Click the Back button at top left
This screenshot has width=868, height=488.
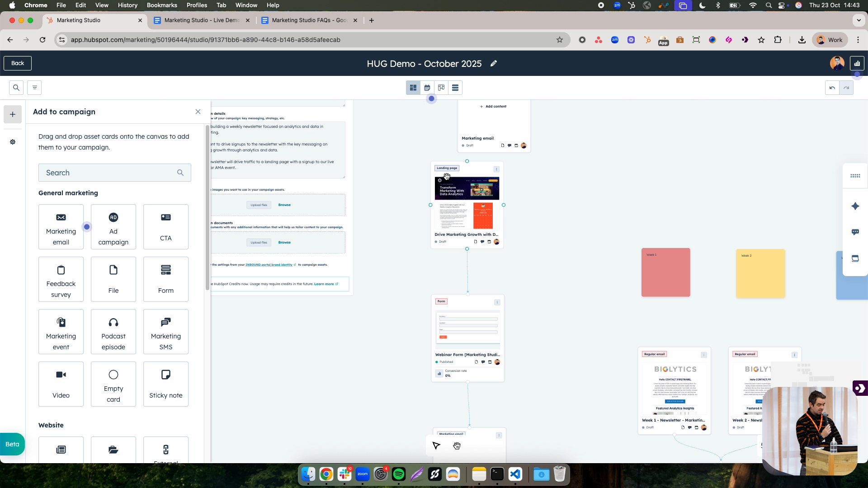[x=17, y=63]
